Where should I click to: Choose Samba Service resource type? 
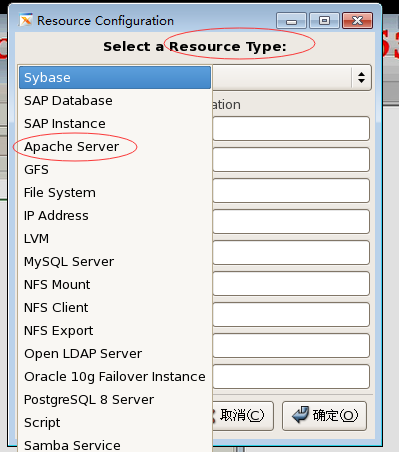[115, 445]
